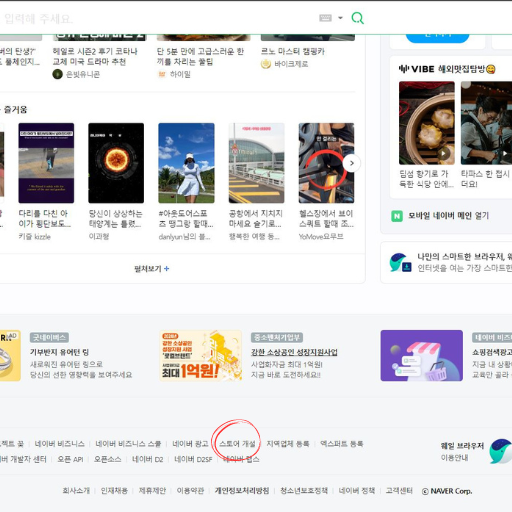Open 헤일로 시즌2 후기 article title
This screenshot has width=512, height=512.
95,56
